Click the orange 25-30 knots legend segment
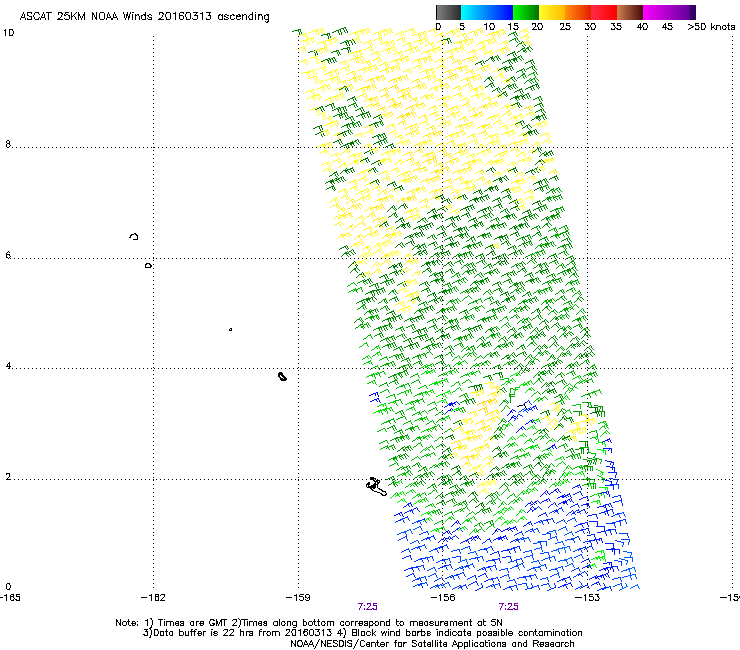Image resolution: width=740 pixels, height=650 pixels. coord(578,12)
